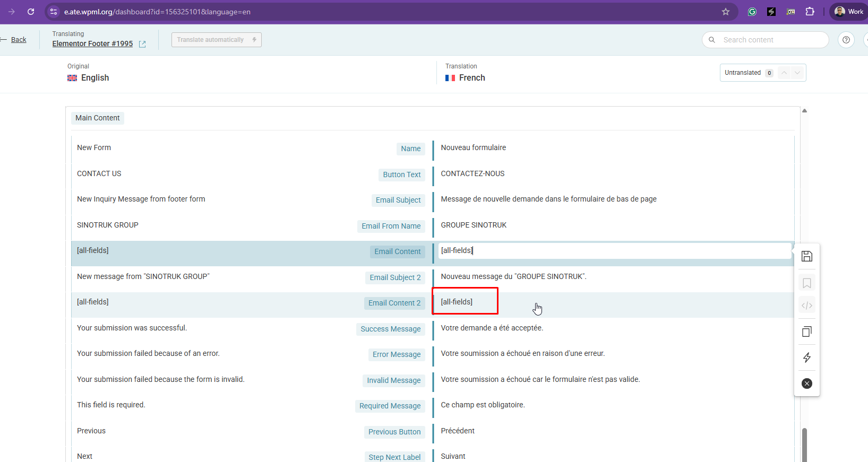The image size is (868, 462).
Task: Click the Success Message label
Action: coord(391,329)
